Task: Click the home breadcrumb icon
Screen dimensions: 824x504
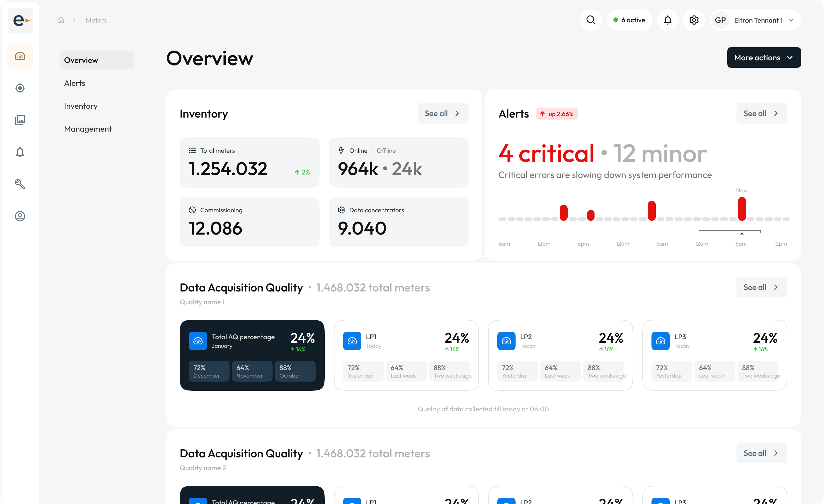Action: pyautogui.click(x=61, y=20)
